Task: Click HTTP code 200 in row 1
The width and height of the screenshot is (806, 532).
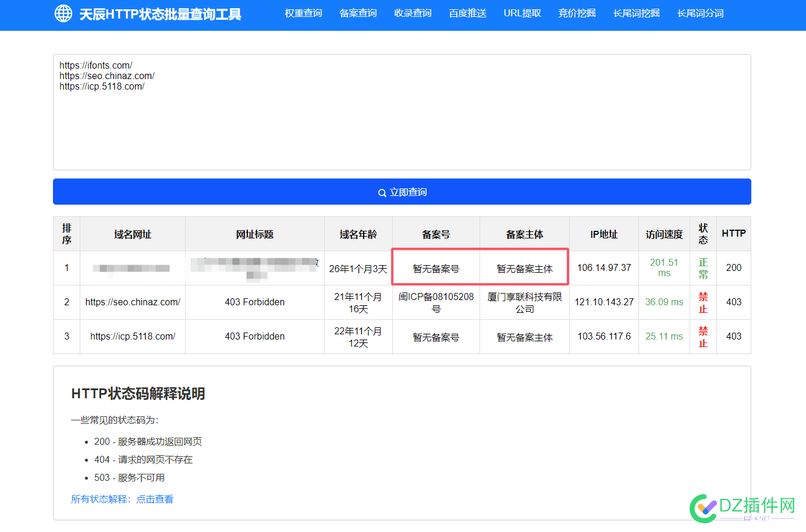Action: coord(734,268)
